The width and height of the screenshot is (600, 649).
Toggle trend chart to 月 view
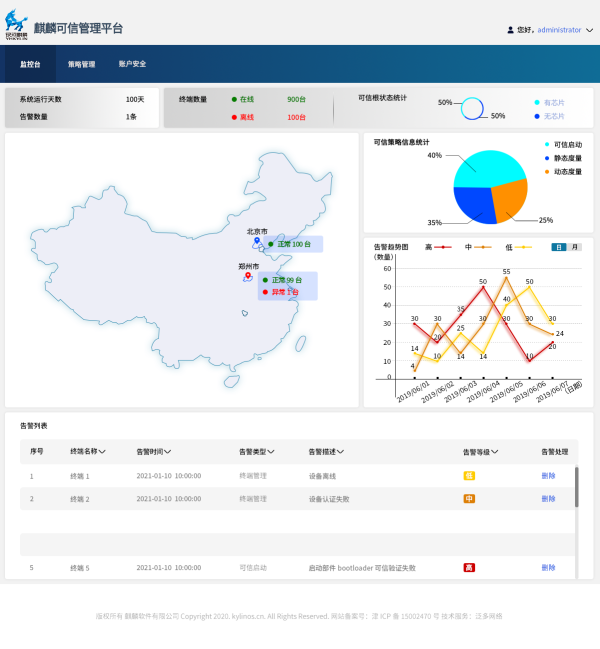point(574,247)
